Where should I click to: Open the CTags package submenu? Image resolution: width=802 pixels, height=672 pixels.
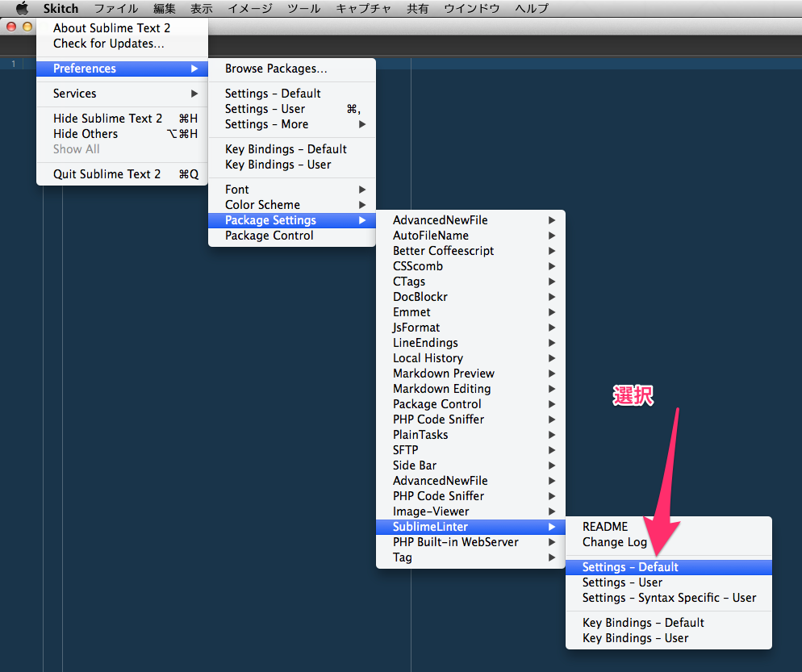coord(470,282)
